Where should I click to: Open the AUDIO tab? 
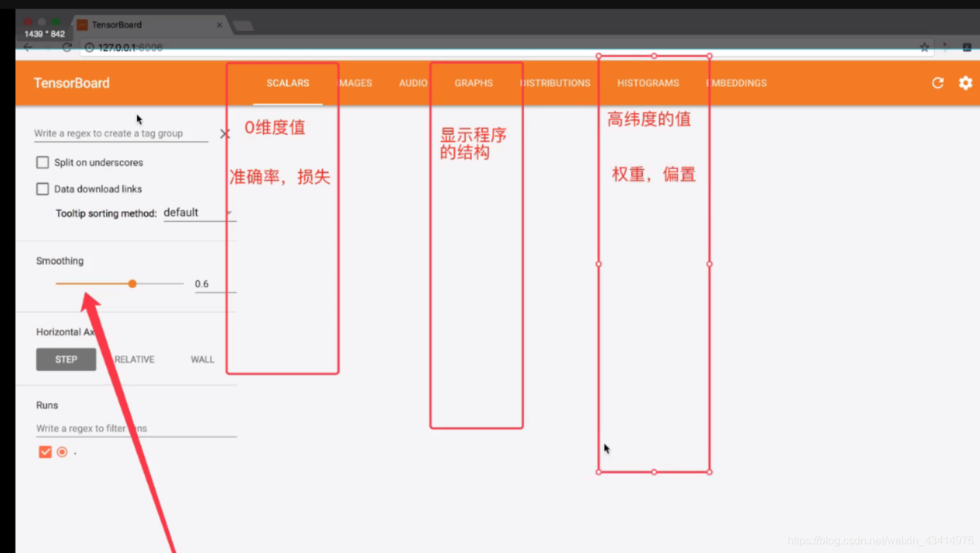point(414,83)
